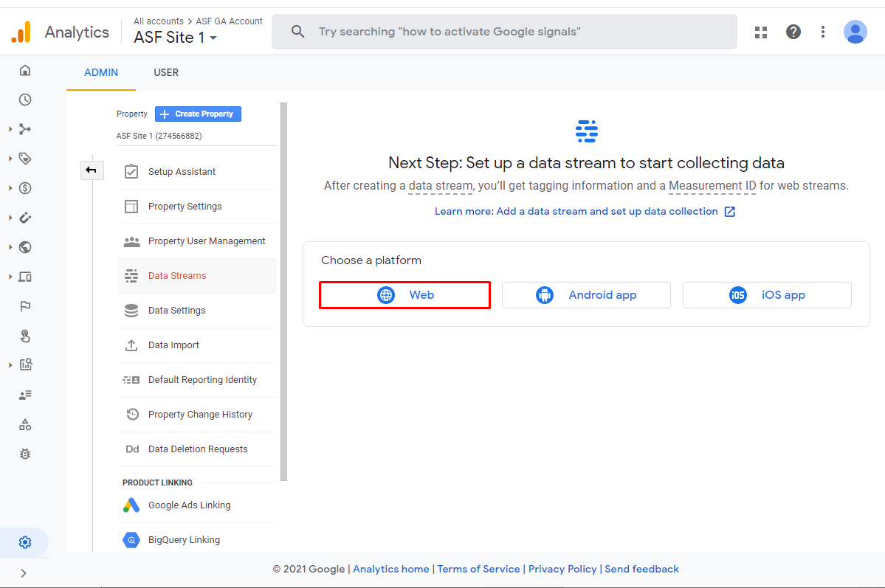Open the Monetization dollar icon in the sidebar

click(x=25, y=188)
